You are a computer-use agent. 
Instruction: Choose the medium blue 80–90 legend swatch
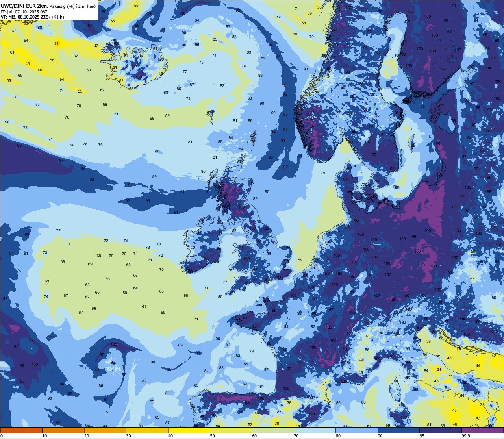pyautogui.click(x=357, y=430)
